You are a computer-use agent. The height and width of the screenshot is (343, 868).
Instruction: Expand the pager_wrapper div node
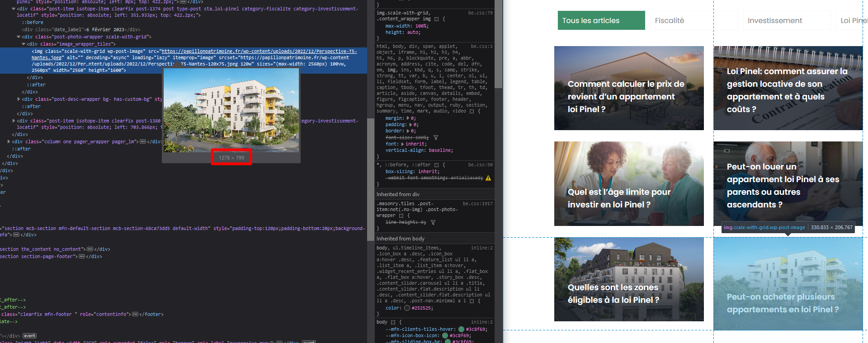point(9,141)
